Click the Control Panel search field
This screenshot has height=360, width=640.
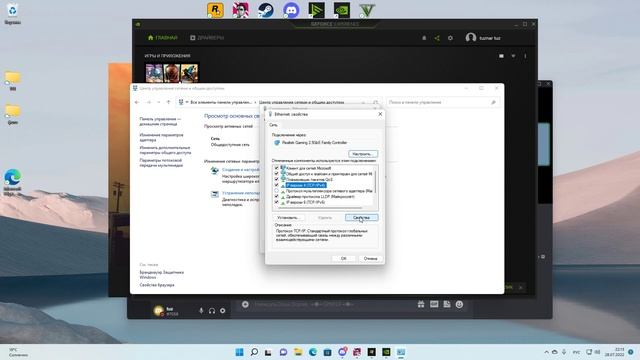[443, 102]
